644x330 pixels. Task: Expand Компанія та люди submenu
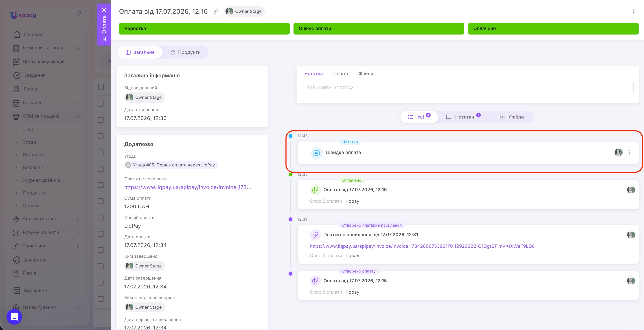[x=78, y=48]
